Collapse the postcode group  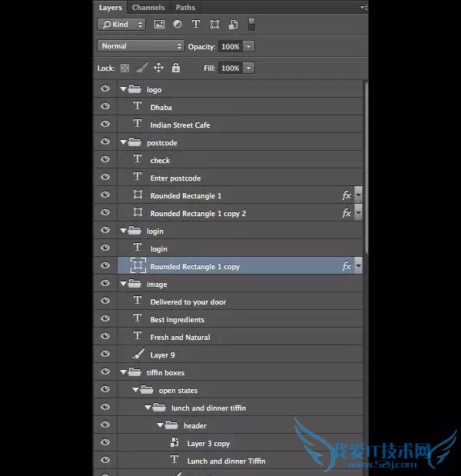(123, 142)
